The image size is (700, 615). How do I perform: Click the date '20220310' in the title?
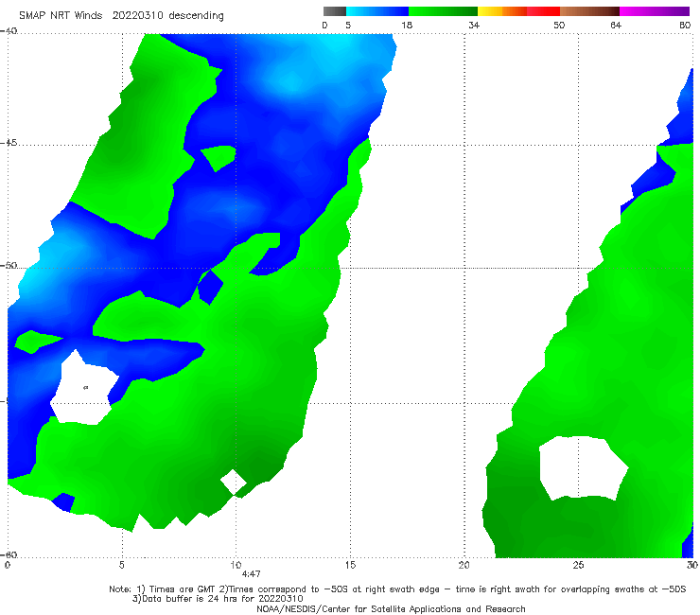click(x=137, y=15)
